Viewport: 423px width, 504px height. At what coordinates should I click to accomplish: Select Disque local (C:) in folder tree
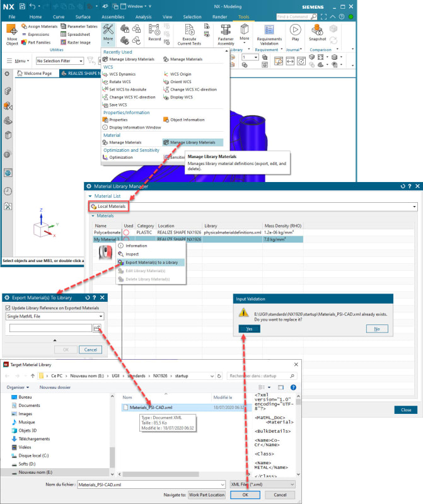(33, 455)
